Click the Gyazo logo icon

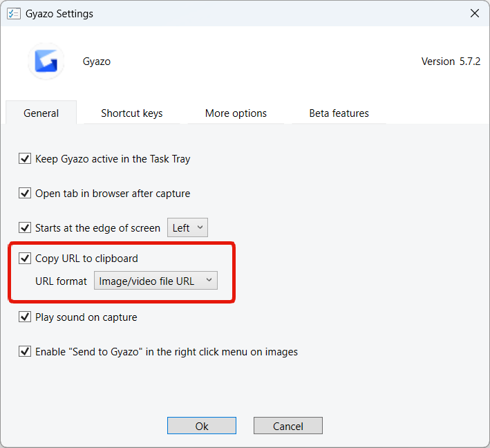coord(46,62)
